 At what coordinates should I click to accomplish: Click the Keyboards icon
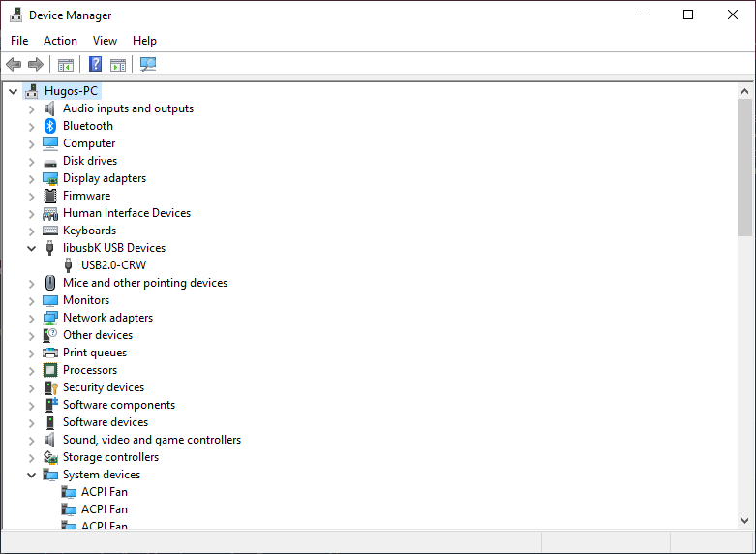pos(50,231)
